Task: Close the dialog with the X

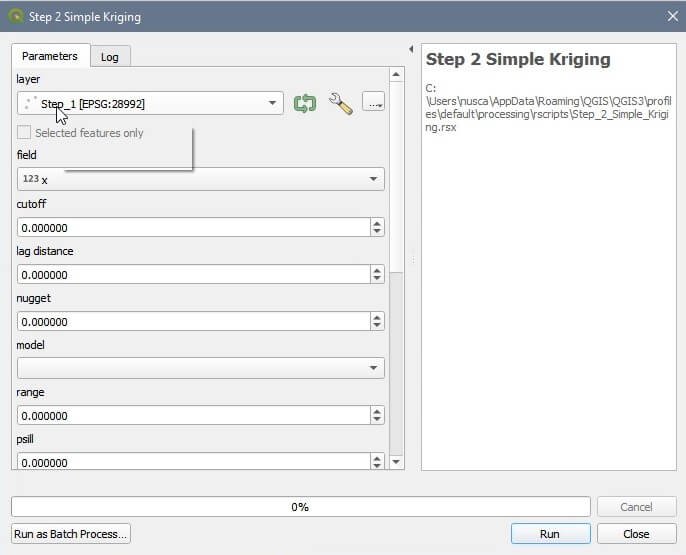Action: click(672, 16)
